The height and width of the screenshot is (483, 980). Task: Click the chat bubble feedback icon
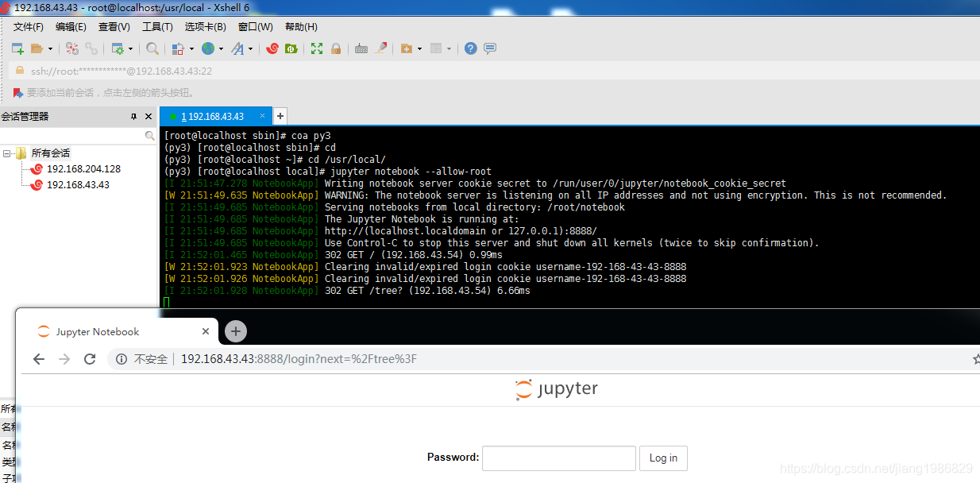[x=490, y=48]
